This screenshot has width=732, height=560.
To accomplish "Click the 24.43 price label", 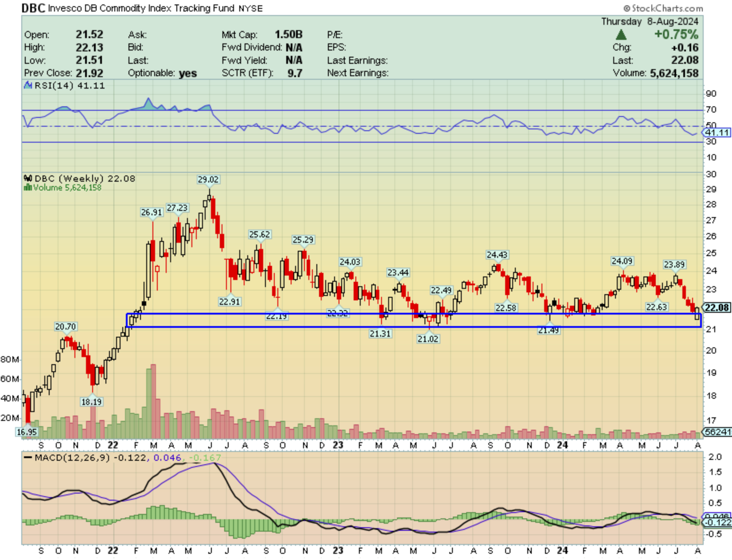I will click(x=497, y=255).
